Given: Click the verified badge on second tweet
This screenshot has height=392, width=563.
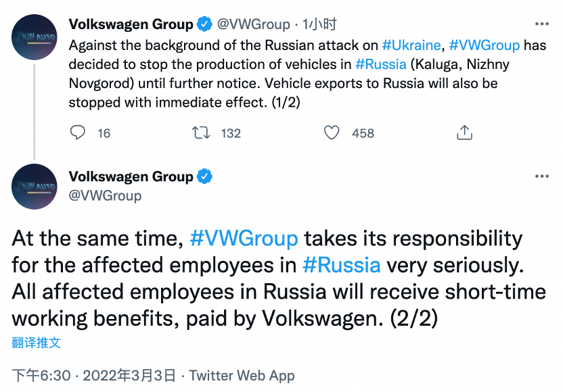Looking at the screenshot, I should click(x=204, y=177).
